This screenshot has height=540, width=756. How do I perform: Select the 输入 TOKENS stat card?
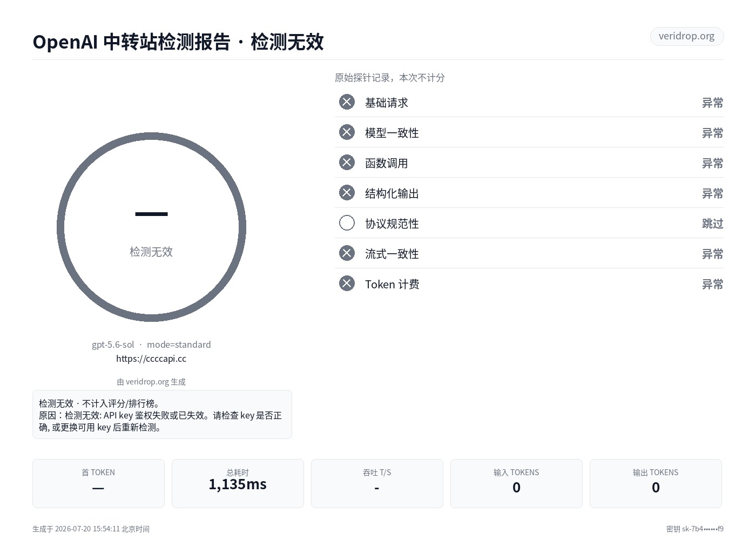(x=516, y=483)
